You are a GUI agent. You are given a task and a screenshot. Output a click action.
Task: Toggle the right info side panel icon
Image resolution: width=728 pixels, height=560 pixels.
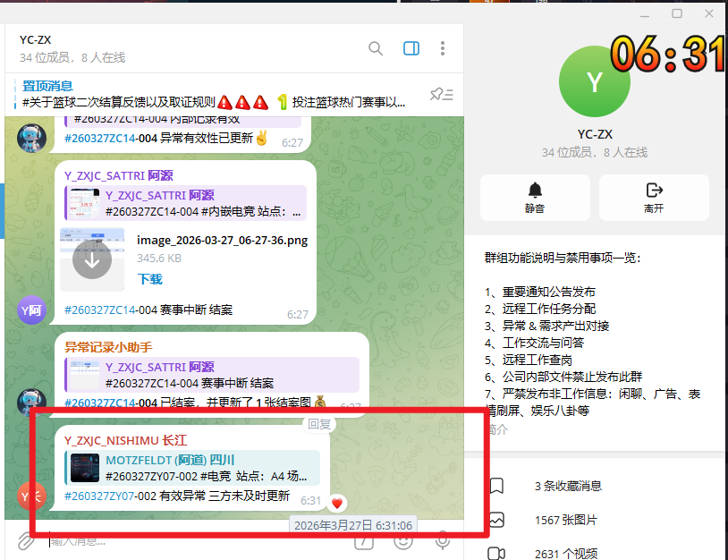pyautogui.click(x=411, y=48)
